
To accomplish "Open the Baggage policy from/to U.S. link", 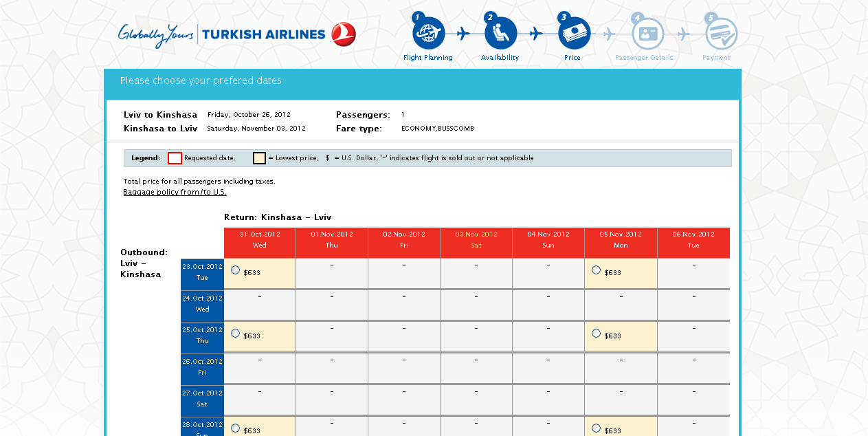I will [x=175, y=193].
